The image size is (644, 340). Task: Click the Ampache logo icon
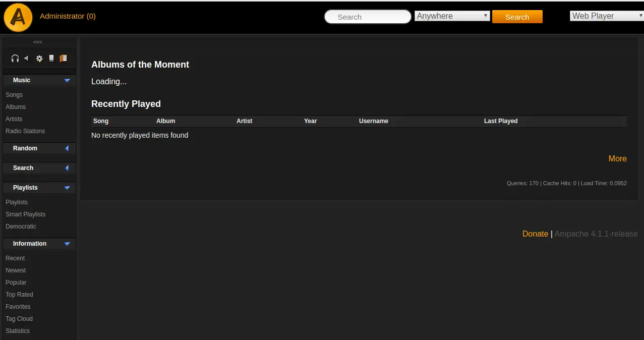pyautogui.click(x=18, y=17)
